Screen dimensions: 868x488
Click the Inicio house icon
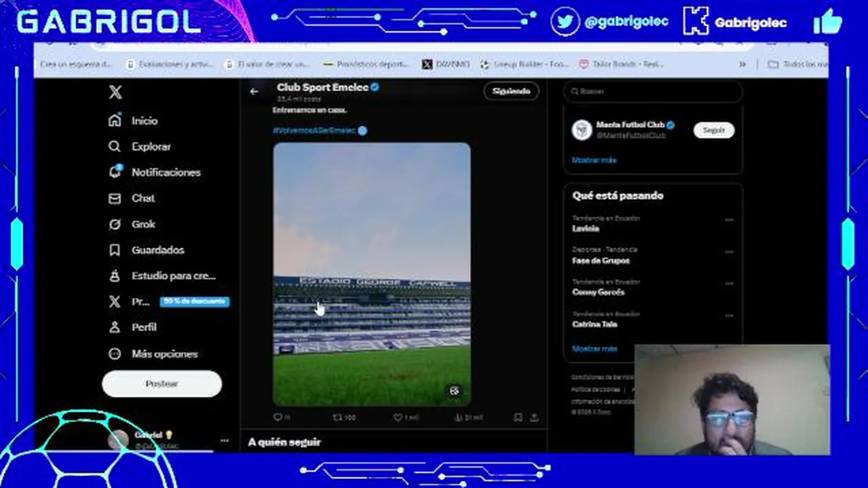pyautogui.click(x=115, y=121)
